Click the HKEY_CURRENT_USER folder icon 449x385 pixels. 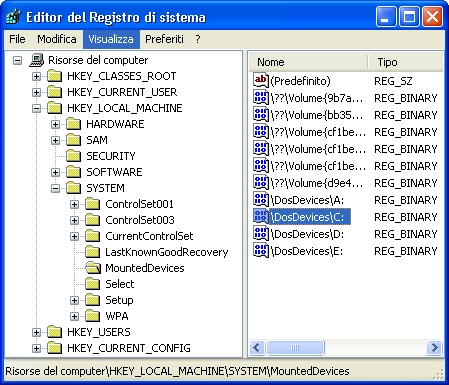pyautogui.click(x=54, y=92)
